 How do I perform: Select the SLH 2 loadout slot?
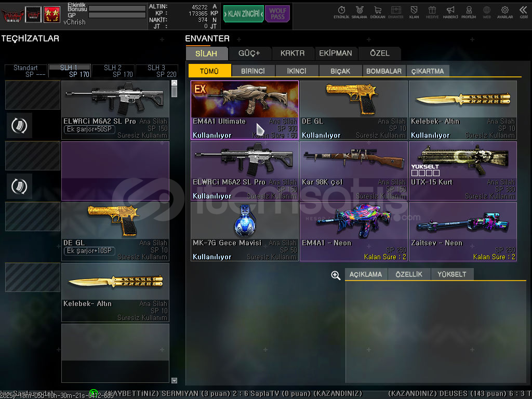coord(113,71)
